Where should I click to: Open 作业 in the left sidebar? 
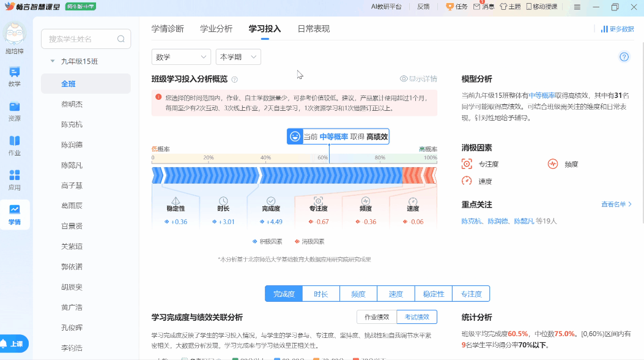(x=14, y=146)
